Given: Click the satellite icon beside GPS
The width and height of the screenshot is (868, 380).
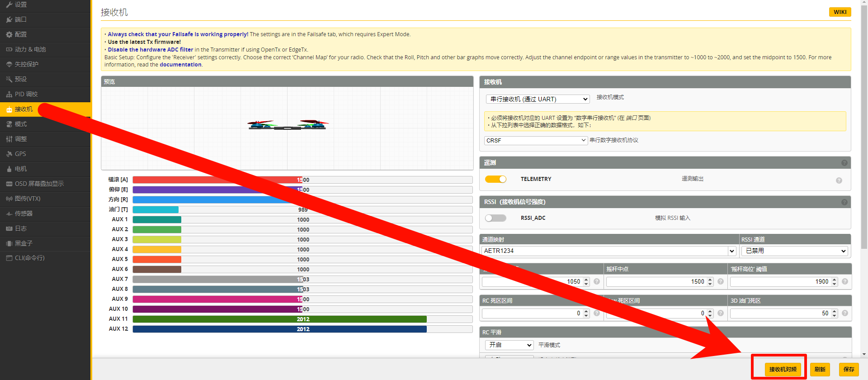Looking at the screenshot, I should tap(9, 154).
